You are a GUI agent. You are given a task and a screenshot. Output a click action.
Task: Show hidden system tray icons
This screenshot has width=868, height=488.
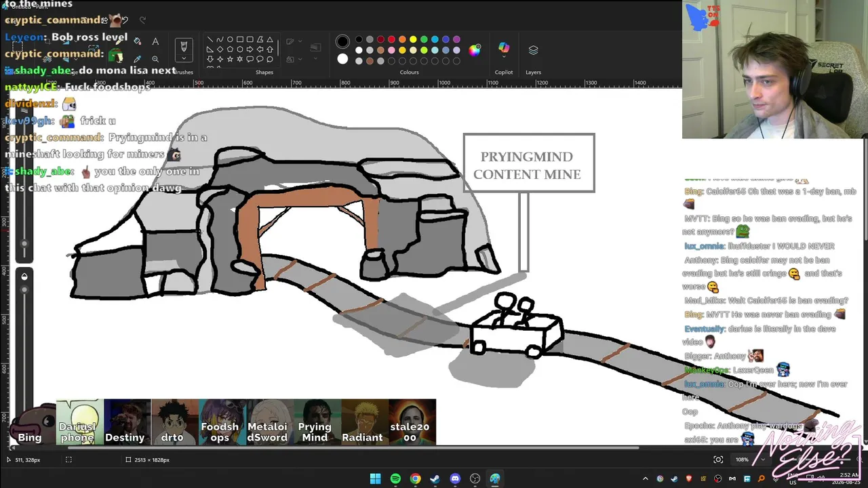[645, 479]
